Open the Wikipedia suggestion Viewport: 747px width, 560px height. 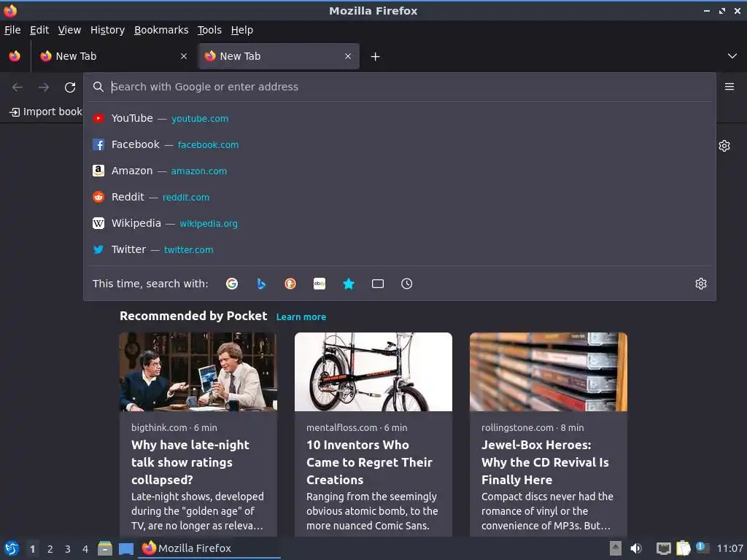399,223
